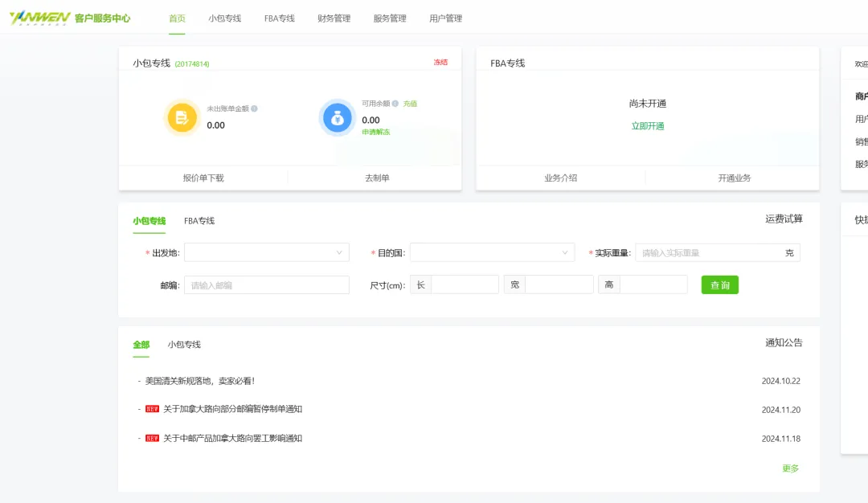Click NEW badge on 中邮产品加拿大路向 notice

[x=152, y=438]
